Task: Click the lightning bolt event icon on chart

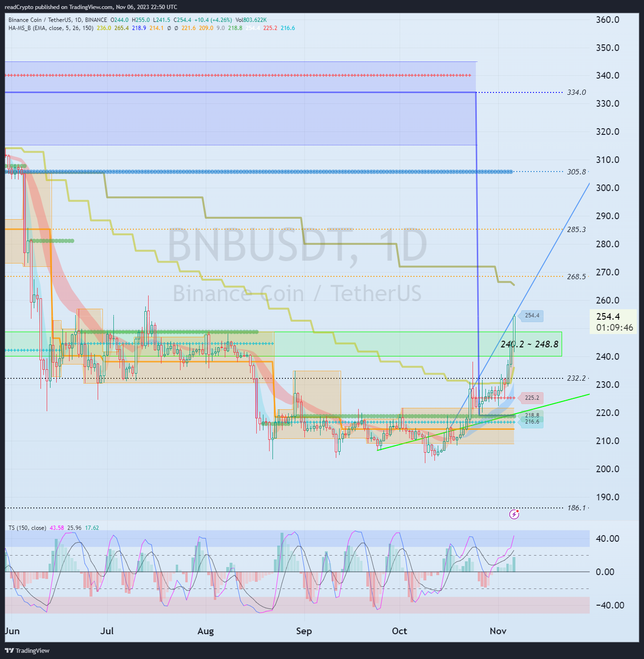Action: point(514,514)
